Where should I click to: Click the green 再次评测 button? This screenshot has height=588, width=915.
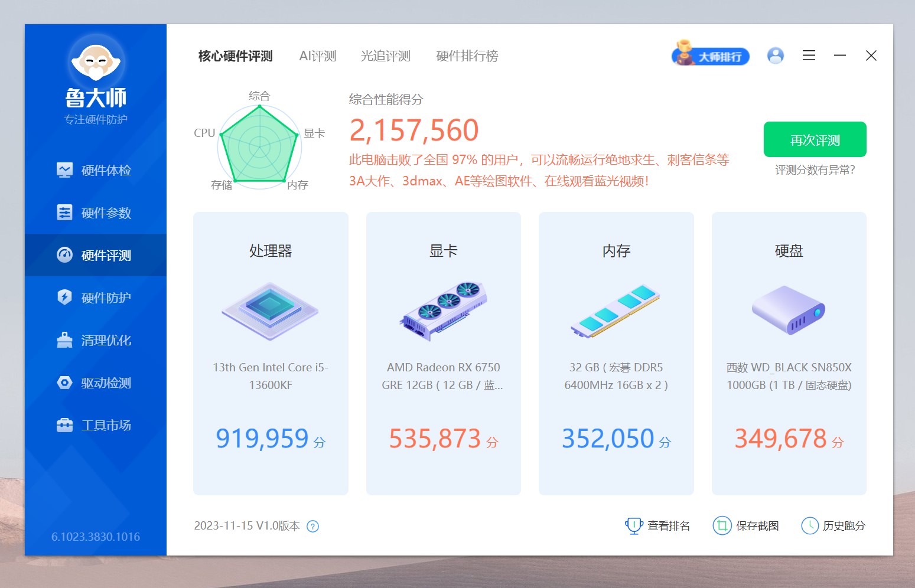pos(815,139)
